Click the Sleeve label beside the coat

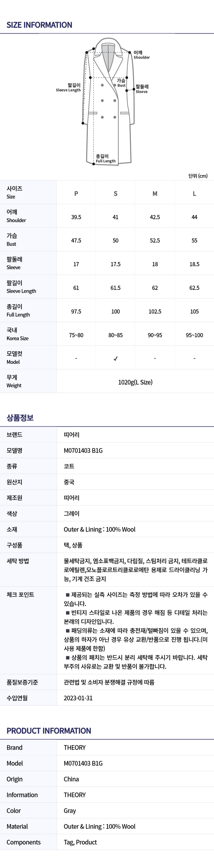[142, 89]
